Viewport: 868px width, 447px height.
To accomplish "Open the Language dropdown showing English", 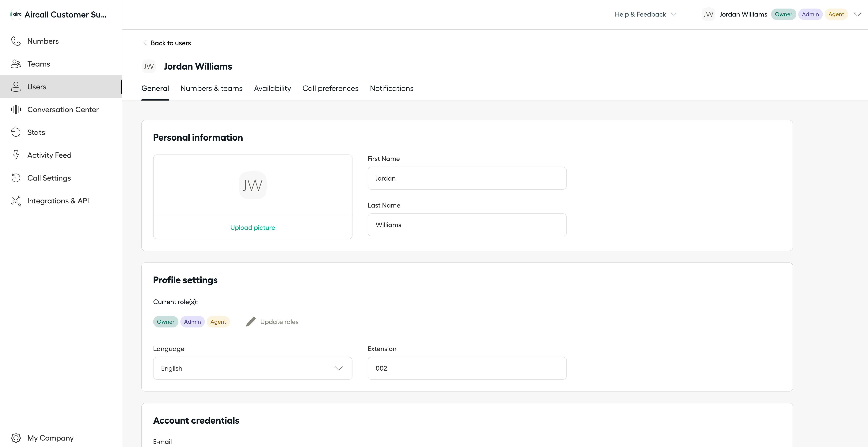I will tap(253, 368).
